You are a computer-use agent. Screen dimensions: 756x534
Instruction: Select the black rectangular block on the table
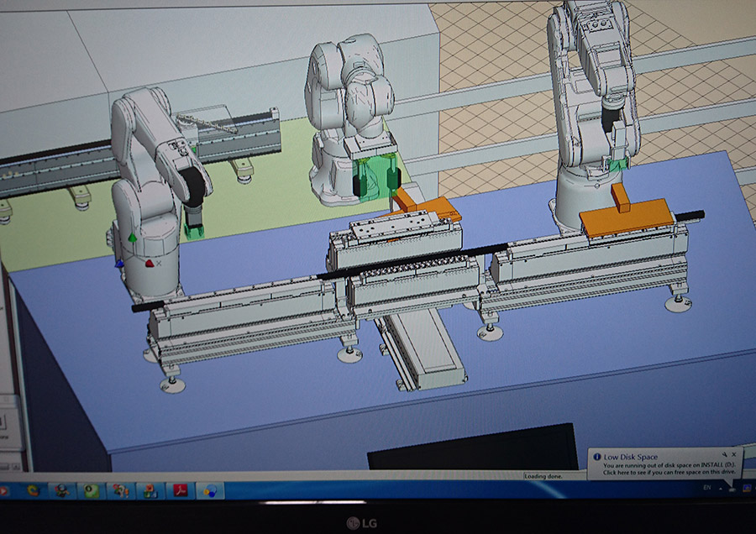[470, 446]
